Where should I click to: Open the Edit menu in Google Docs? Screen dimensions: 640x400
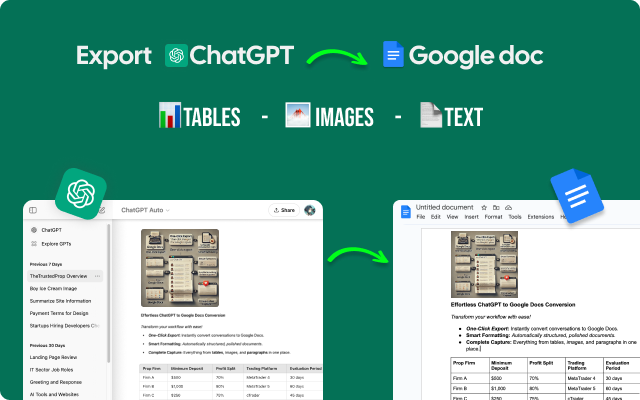(436, 217)
